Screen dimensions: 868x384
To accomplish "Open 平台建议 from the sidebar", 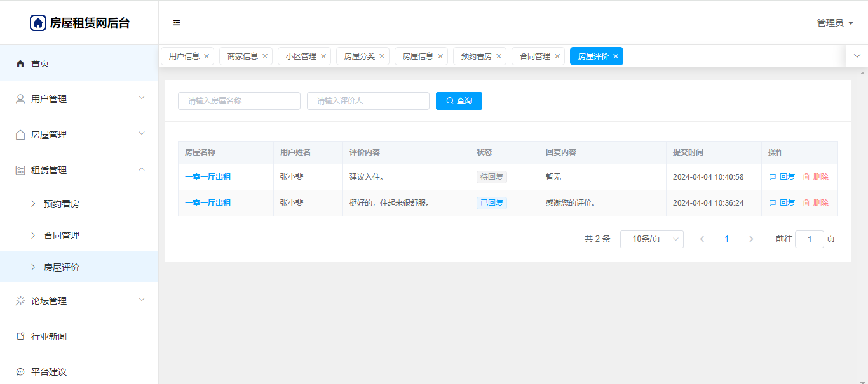I will [x=49, y=372].
